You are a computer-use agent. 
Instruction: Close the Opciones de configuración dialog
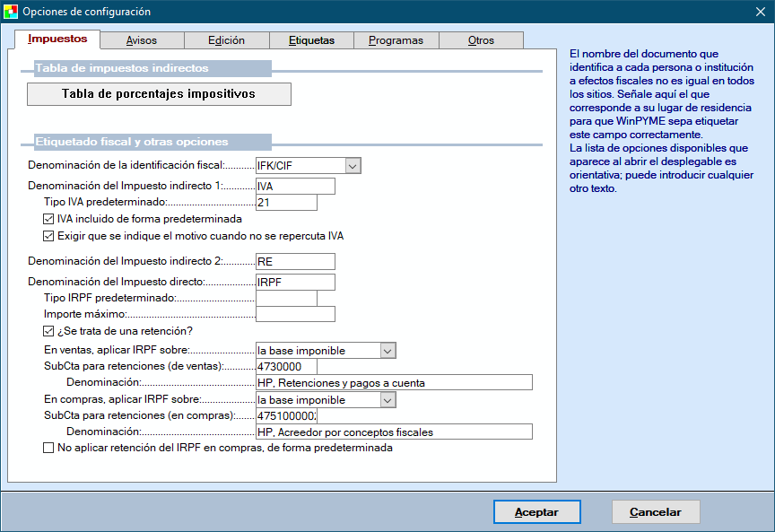point(760,12)
